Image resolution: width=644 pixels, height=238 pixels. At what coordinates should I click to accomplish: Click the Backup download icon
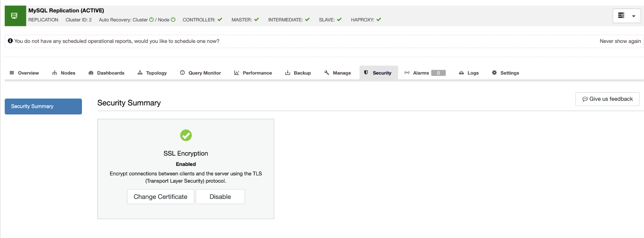pyautogui.click(x=288, y=73)
